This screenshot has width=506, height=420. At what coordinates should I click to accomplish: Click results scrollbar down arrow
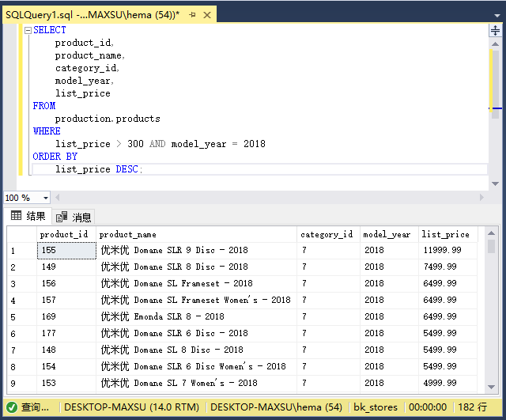(491, 387)
